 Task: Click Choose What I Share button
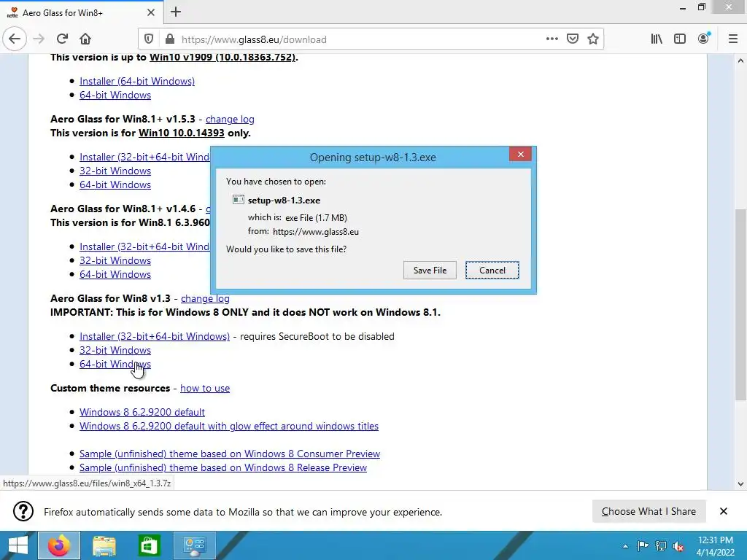tap(649, 511)
